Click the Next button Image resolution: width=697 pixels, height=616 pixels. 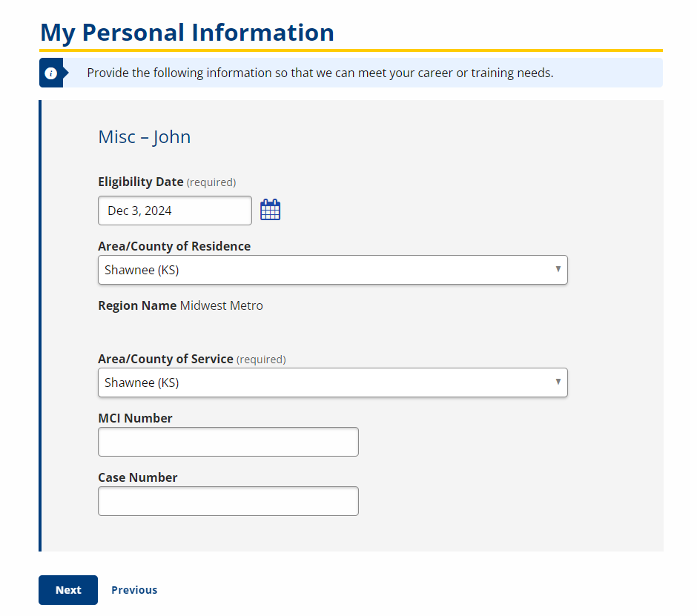(x=68, y=590)
